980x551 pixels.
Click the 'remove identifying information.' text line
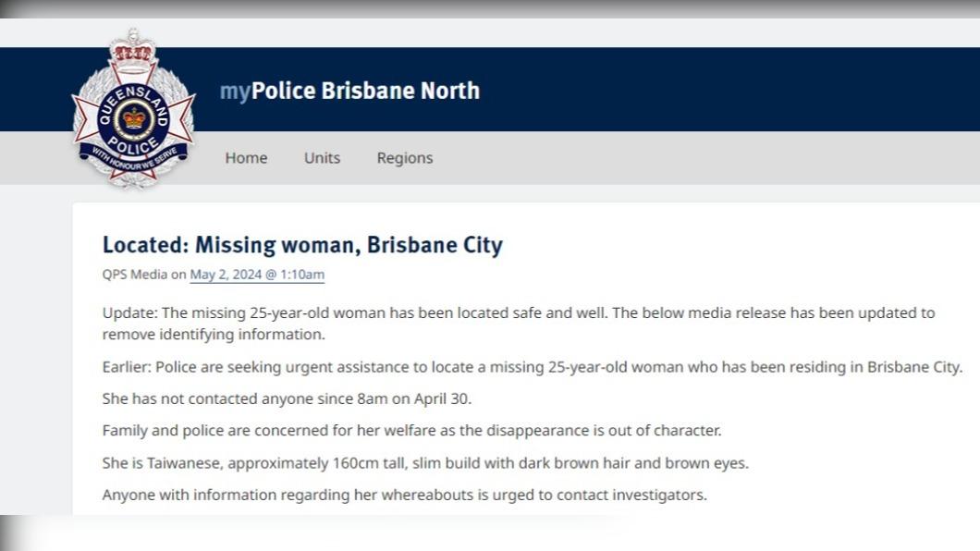tap(214, 335)
